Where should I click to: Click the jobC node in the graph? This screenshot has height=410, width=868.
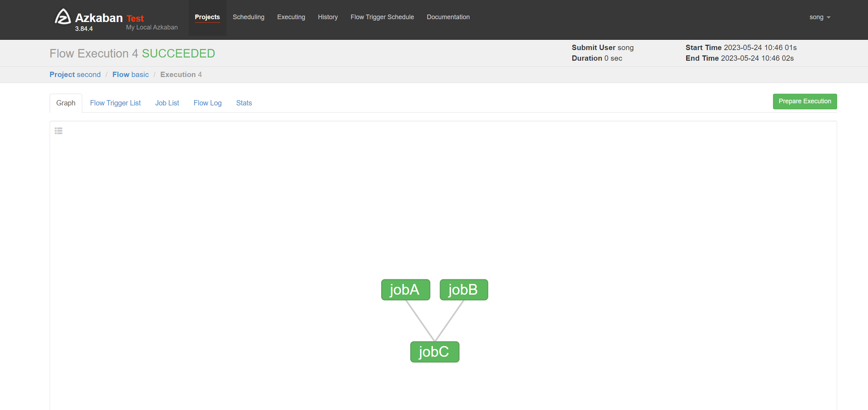point(435,351)
